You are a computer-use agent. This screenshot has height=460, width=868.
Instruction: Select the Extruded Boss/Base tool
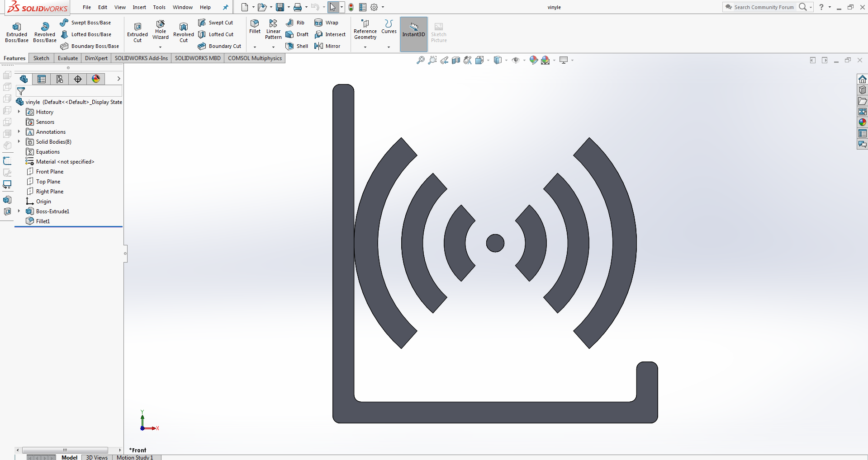[x=17, y=33]
